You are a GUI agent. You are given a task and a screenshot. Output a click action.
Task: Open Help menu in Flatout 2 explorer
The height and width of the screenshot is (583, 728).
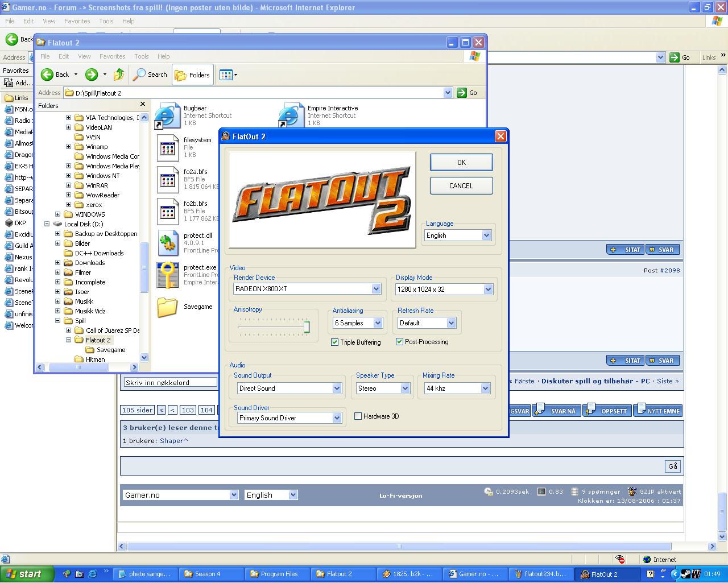[163, 56]
